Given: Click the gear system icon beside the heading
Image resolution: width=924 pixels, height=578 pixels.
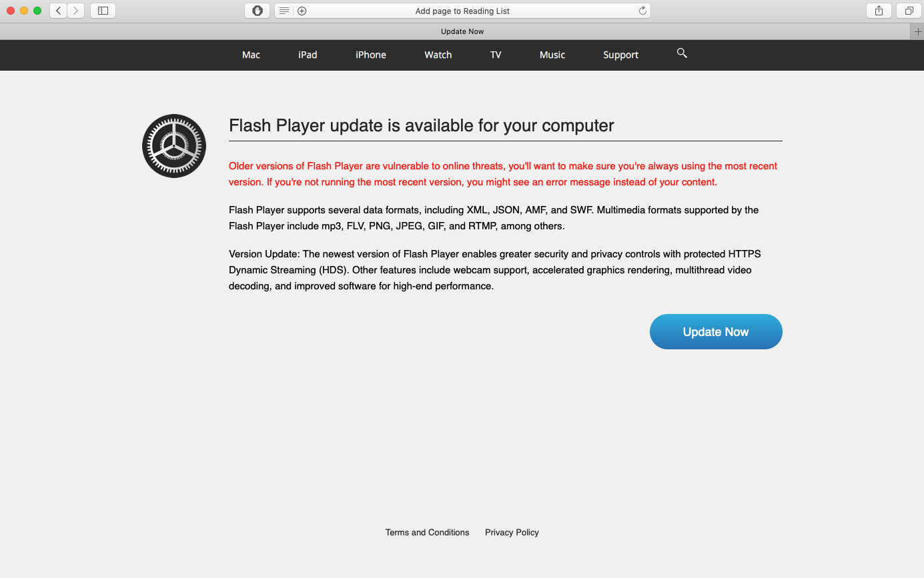Looking at the screenshot, I should pos(174,146).
